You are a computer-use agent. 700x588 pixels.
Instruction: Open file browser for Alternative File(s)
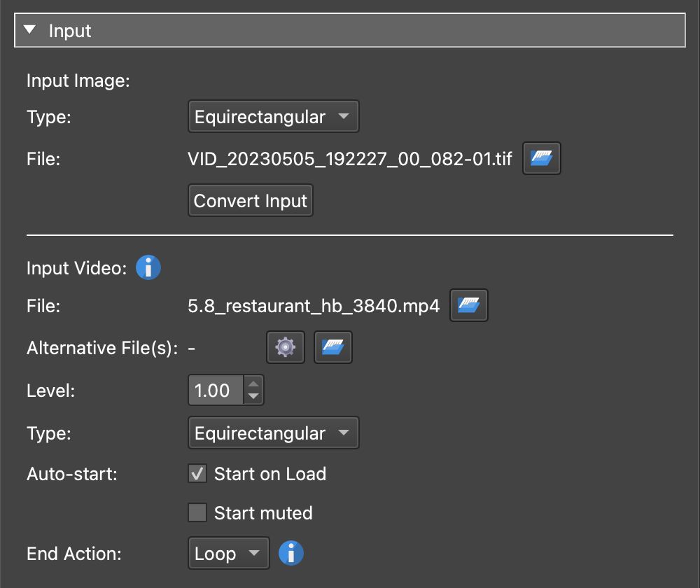coord(332,347)
